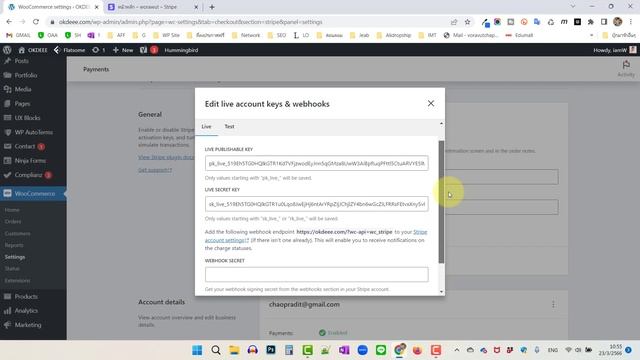Open a new browser tab
Screen dimensions: 640x360
(x=212, y=7)
